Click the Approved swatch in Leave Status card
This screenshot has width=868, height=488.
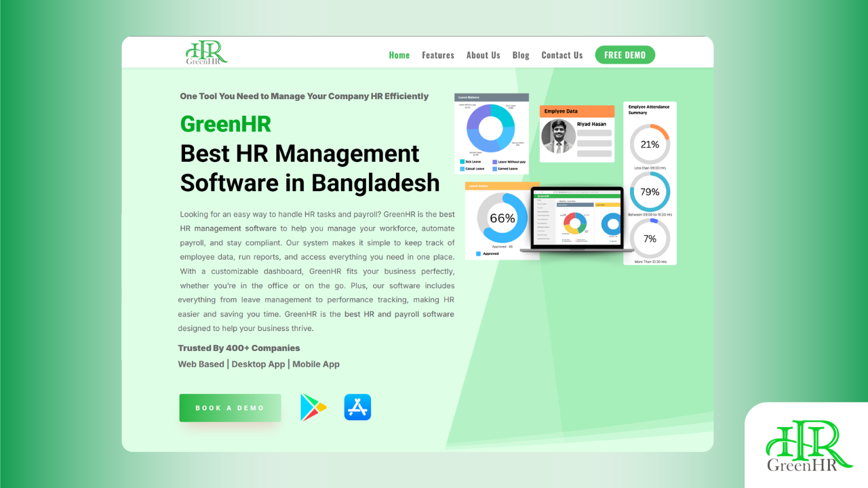coord(479,253)
